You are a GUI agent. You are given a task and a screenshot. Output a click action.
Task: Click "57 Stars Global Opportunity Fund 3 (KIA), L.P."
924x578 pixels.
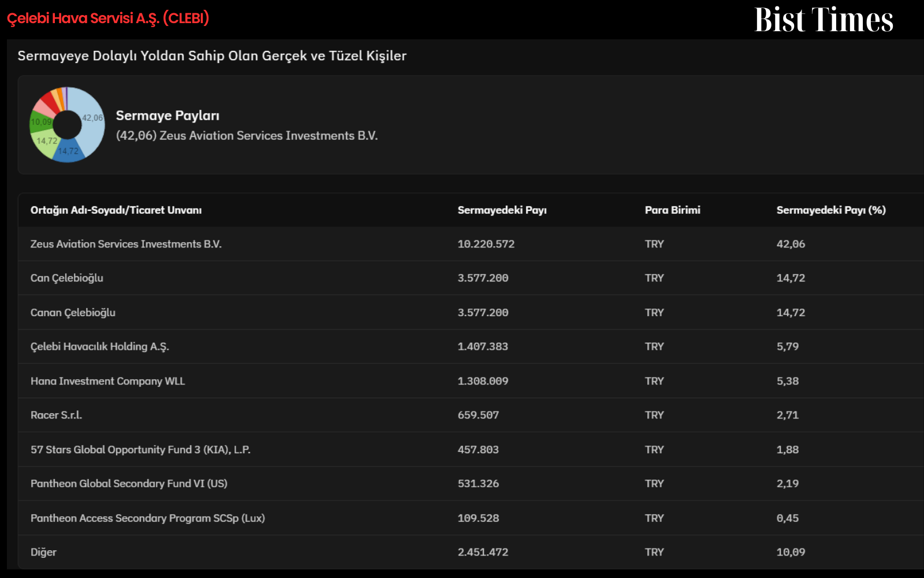tap(140, 450)
